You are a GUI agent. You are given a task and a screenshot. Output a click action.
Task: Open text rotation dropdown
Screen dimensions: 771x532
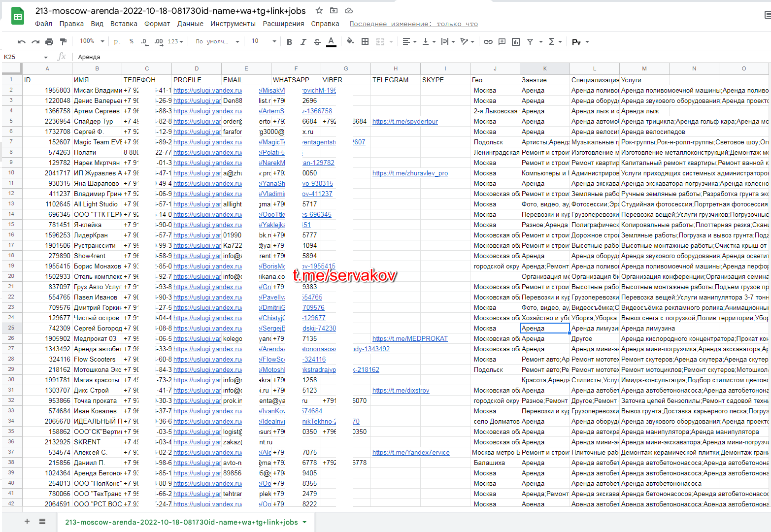467,41
